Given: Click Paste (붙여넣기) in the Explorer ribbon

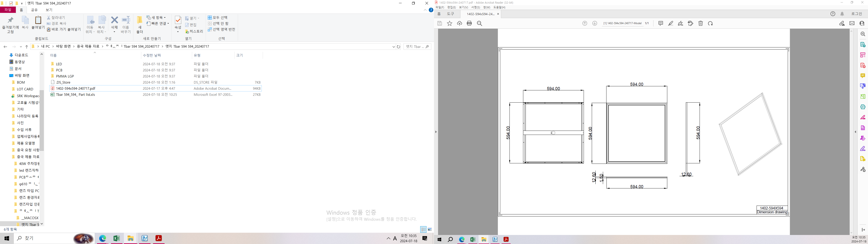Looking at the screenshot, I should 38,23.
